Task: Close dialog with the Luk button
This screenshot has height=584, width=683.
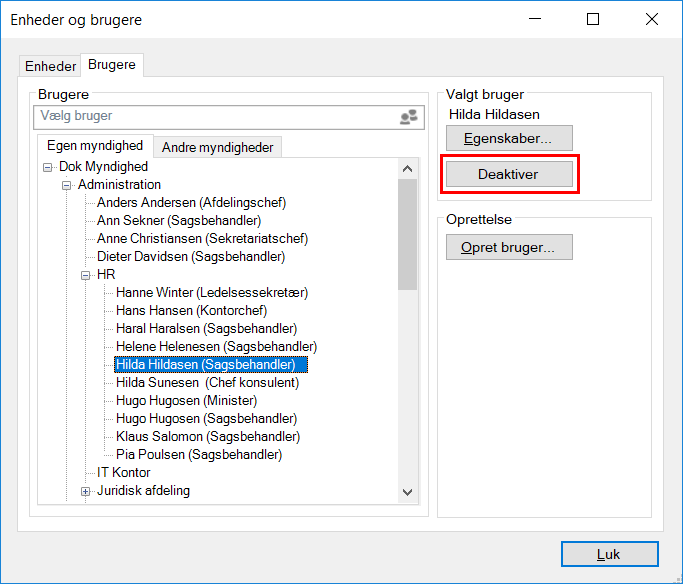Action: (x=609, y=553)
